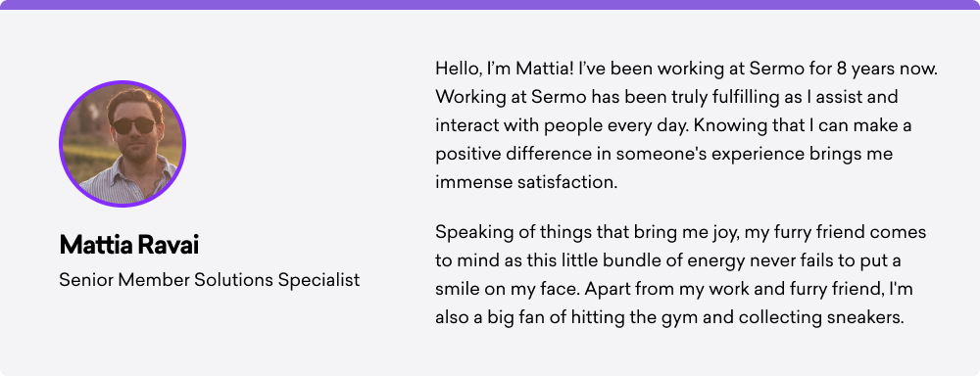Click the line starting "smile on my face"

(x=675, y=289)
